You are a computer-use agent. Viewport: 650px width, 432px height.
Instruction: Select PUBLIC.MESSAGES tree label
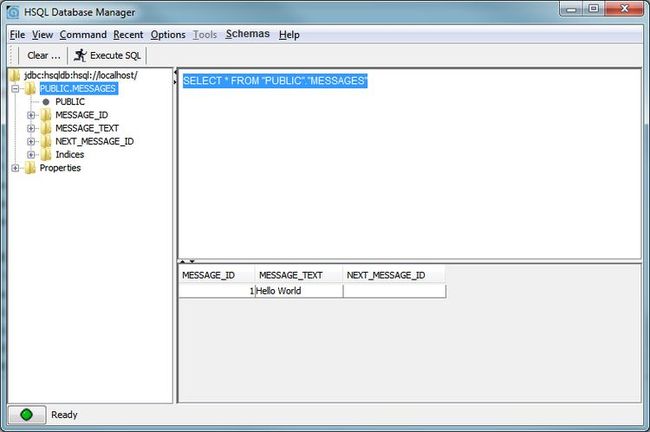click(78, 88)
